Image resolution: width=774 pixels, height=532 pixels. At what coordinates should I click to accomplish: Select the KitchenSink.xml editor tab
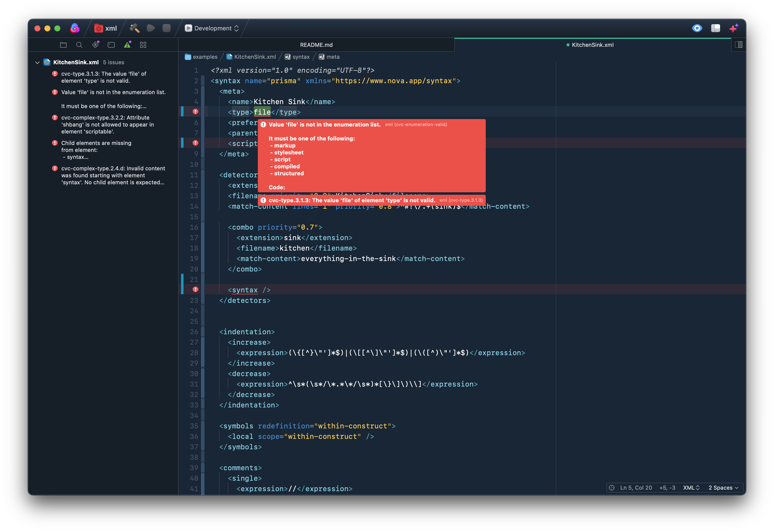592,45
